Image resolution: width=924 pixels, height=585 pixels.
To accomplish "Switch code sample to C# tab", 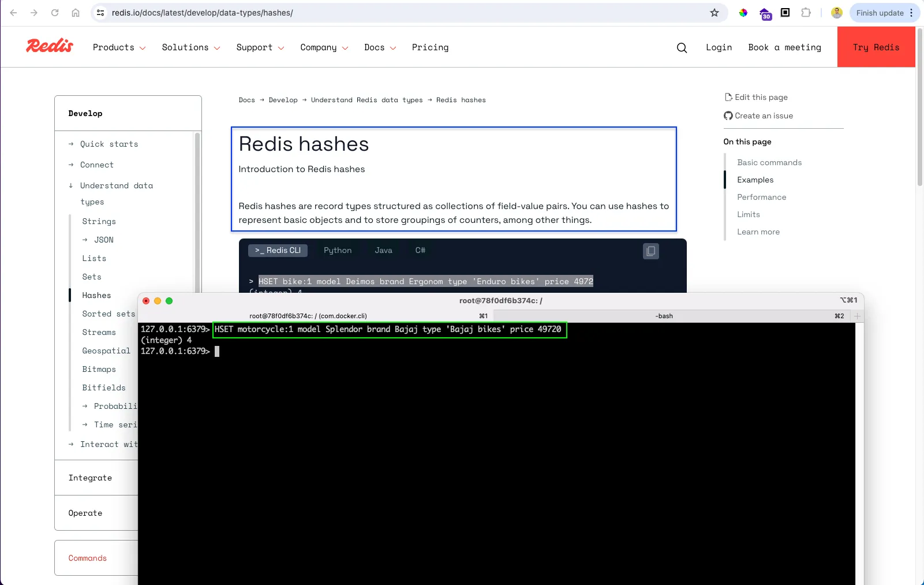I will pos(420,250).
